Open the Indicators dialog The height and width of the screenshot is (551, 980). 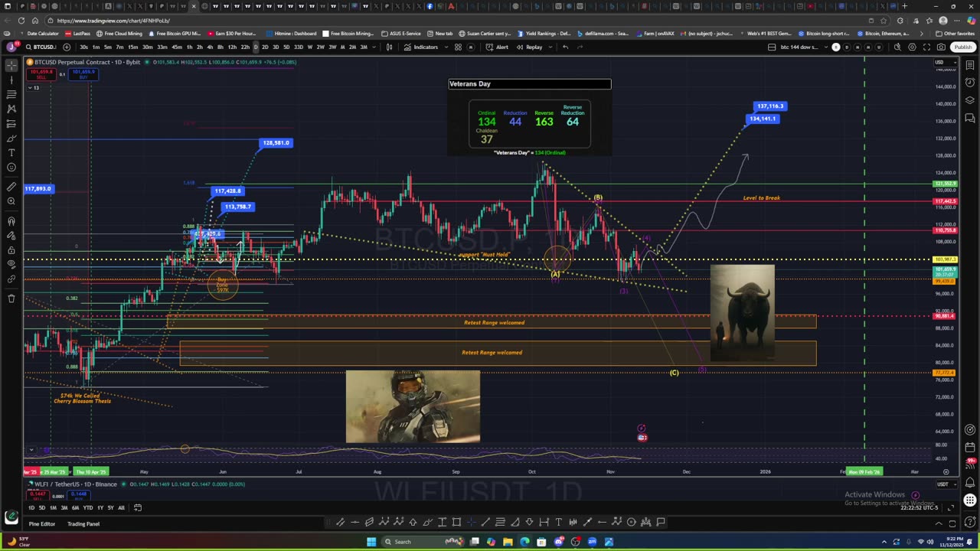[421, 47]
